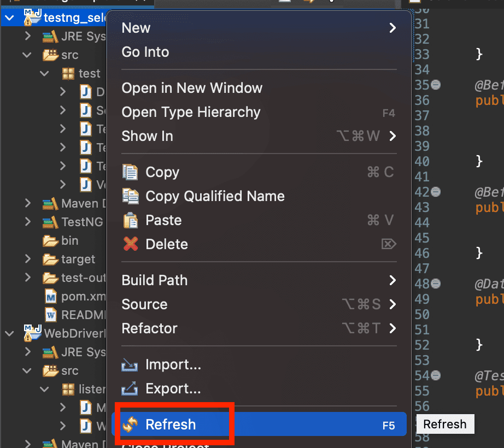Click the Build Path submenu arrow
Viewport: 504px width, 448px height.
(x=392, y=280)
